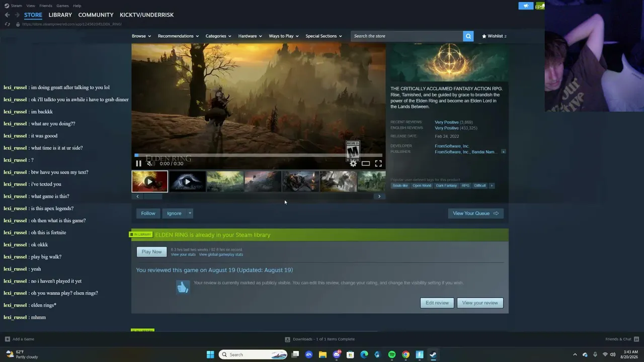644x362 pixels.
Task: Open FromSoftware developer link
Action: (452, 146)
